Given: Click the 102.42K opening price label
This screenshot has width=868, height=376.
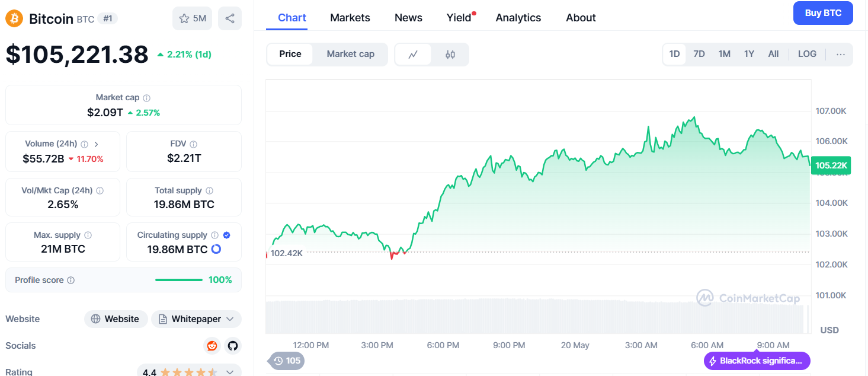Looking at the screenshot, I should tap(287, 253).
